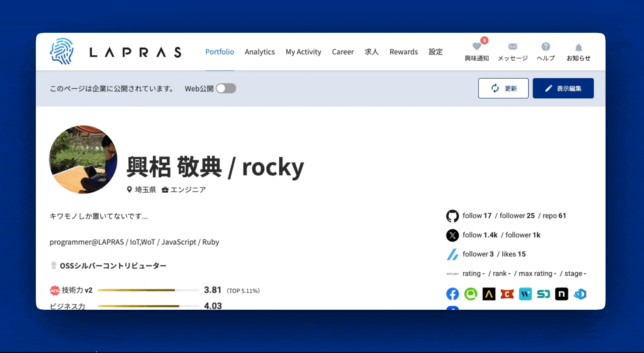Image resolution: width=644 pixels, height=353 pixels.
Task: Open the 興味通知 heart icon
Action: [x=477, y=47]
